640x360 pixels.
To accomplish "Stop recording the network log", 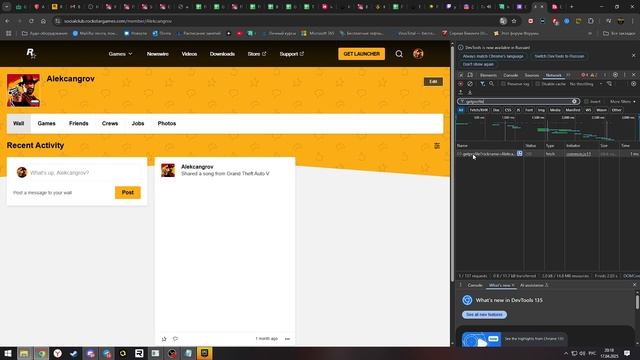I will pyautogui.click(x=461, y=84).
